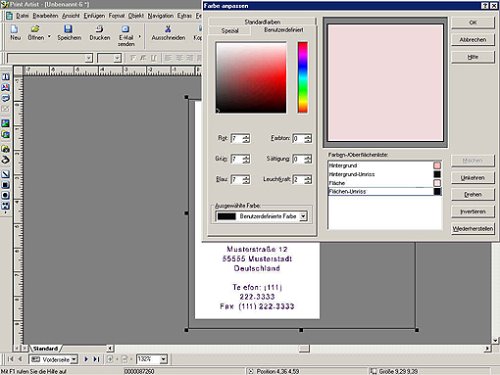
Task: Go to first page navigation arrow
Action: pyautogui.click(x=11, y=359)
